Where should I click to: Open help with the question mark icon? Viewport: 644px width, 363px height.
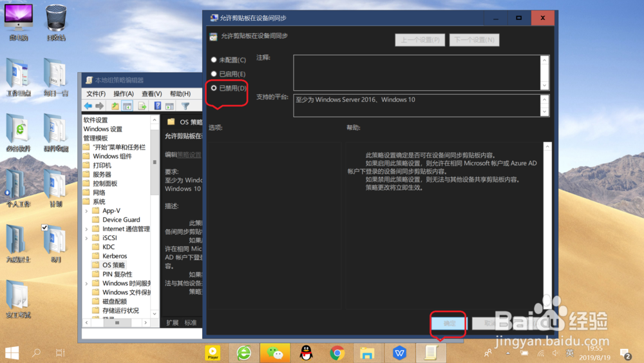click(157, 106)
